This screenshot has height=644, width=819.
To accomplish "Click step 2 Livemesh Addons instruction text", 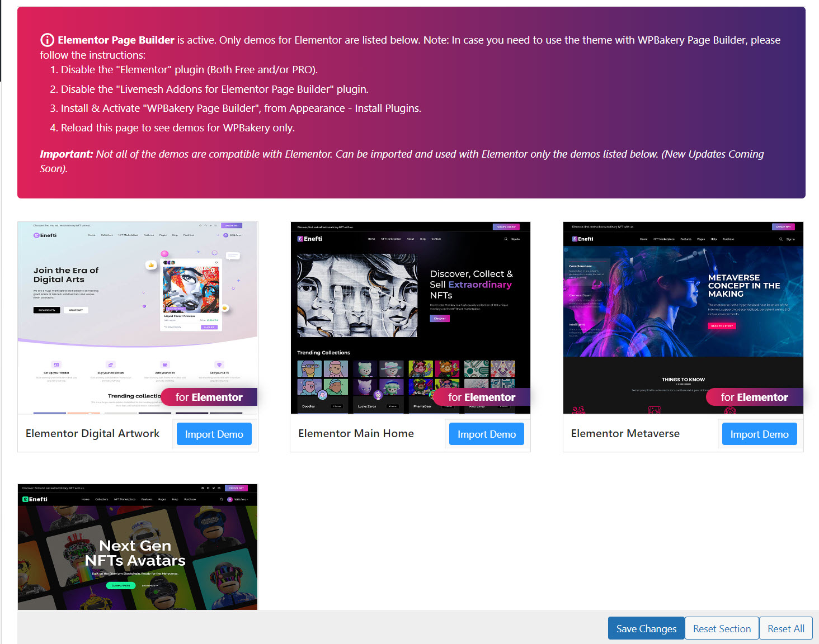I will [x=214, y=89].
